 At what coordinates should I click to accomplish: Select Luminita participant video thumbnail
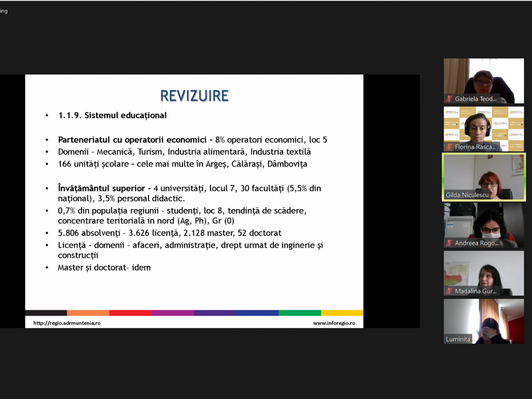[x=484, y=321]
